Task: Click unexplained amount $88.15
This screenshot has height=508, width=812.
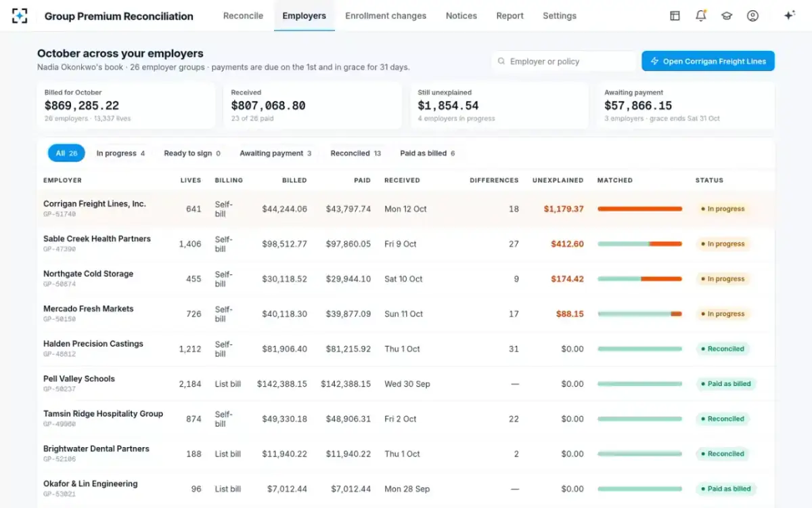Action: (570, 314)
